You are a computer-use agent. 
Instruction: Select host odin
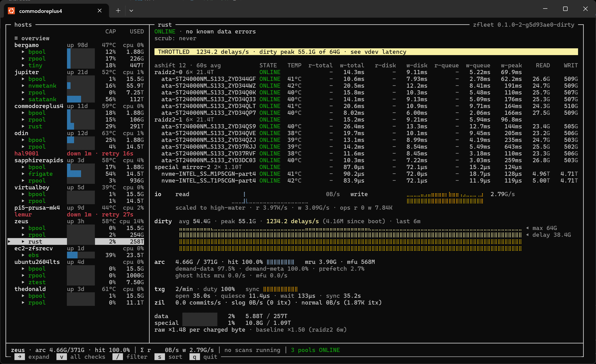[21, 133]
